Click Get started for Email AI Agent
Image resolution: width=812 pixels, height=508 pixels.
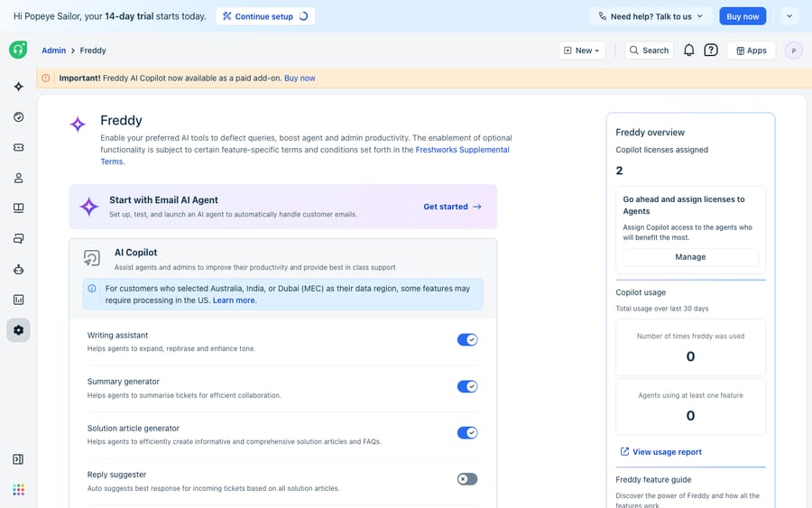[453, 207]
